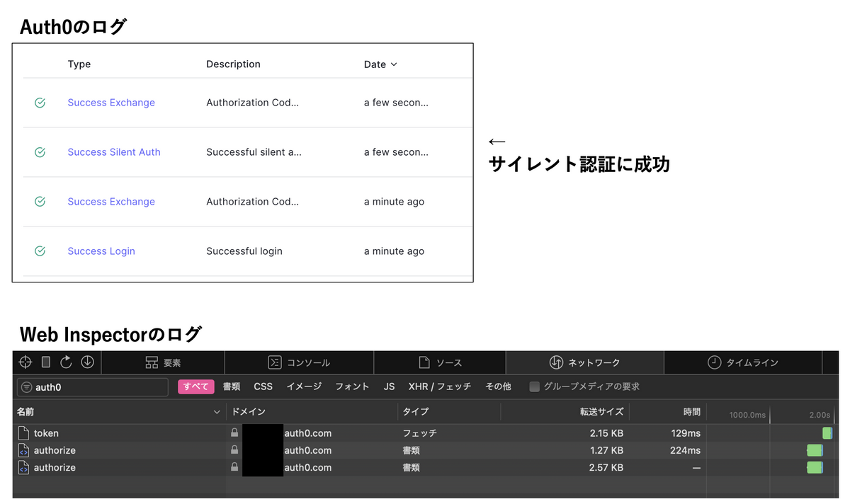Click the ドメイン column header
This screenshot has height=504, width=850.
click(249, 412)
